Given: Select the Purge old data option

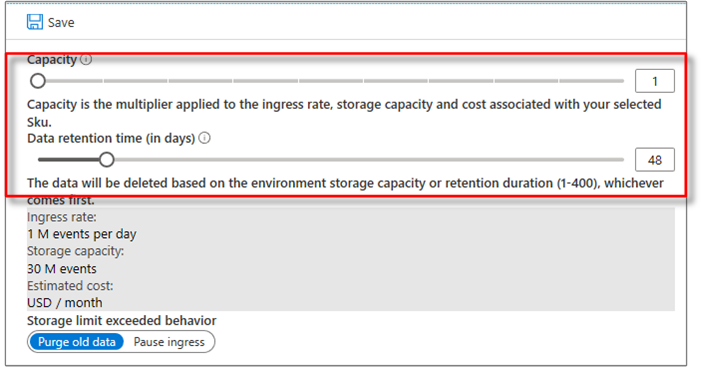Looking at the screenshot, I should click(77, 342).
